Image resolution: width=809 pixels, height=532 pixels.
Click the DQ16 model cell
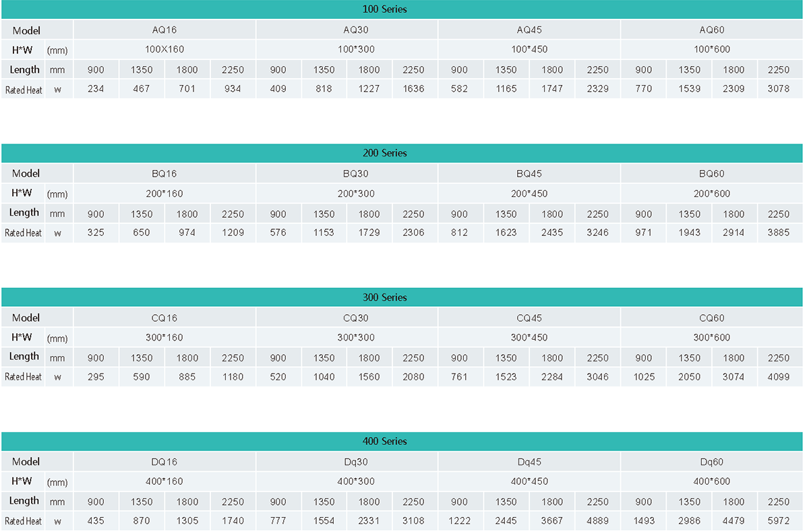(x=164, y=462)
